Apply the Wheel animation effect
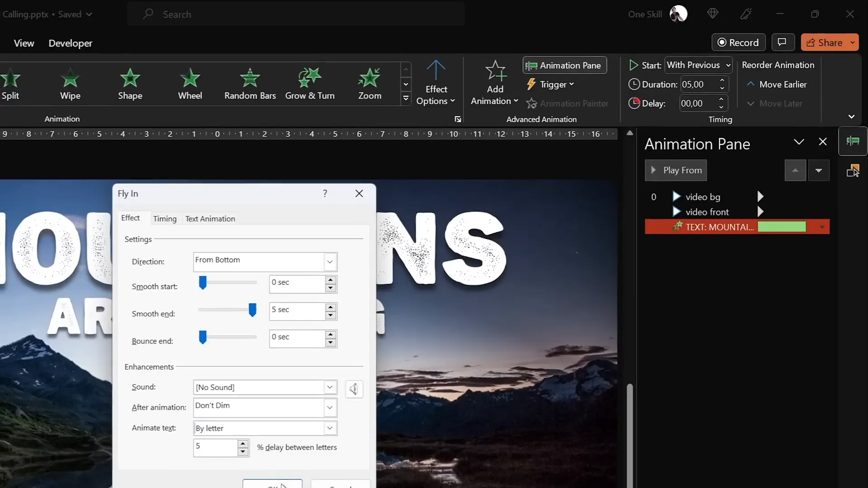This screenshot has height=488, width=868. point(190,84)
